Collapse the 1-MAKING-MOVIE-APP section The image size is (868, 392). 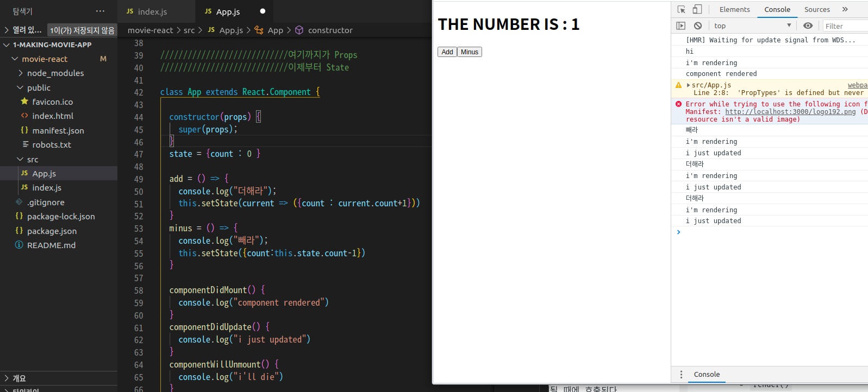click(7, 45)
